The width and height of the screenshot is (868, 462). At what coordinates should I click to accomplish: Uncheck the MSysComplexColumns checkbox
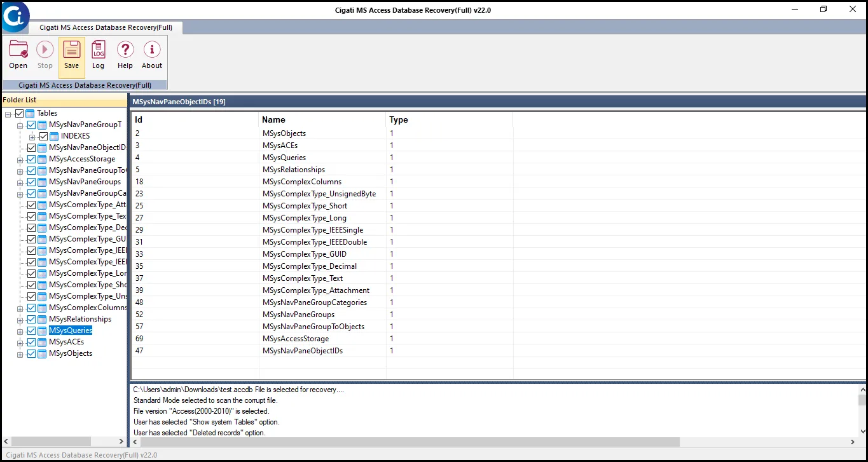pos(31,308)
